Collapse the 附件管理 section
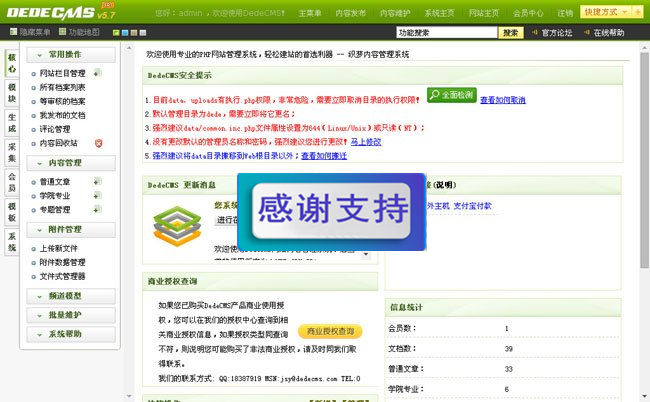 click(x=71, y=230)
